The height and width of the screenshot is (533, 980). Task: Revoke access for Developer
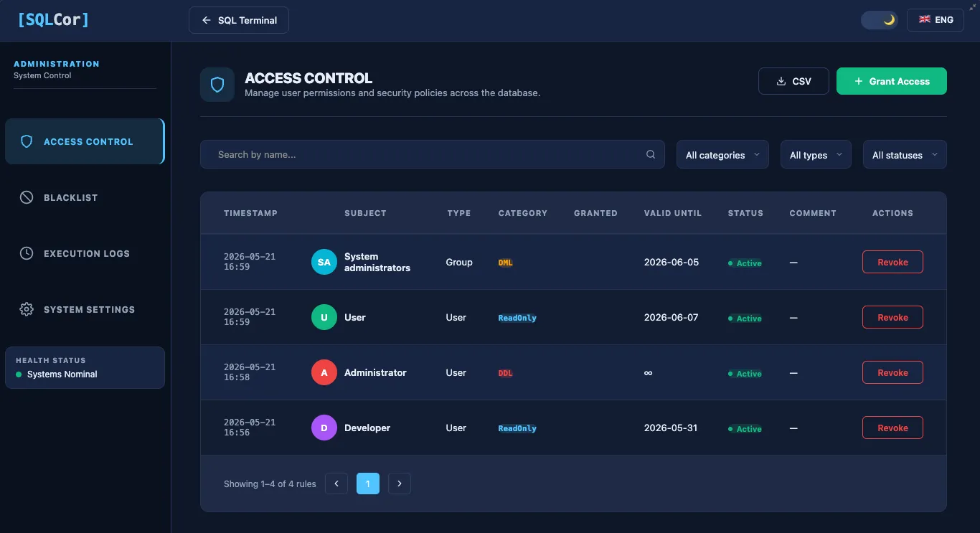[892, 428]
